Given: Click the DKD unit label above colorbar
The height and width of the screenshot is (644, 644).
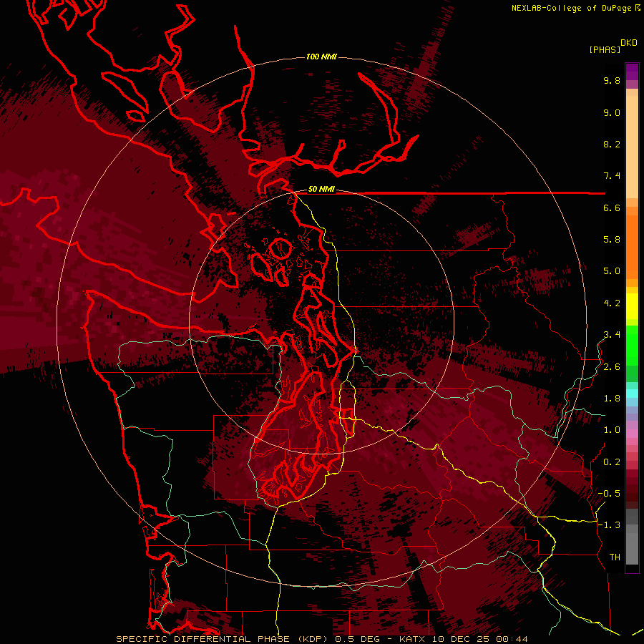Looking at the screenshot, I should [x=629, y=43].
